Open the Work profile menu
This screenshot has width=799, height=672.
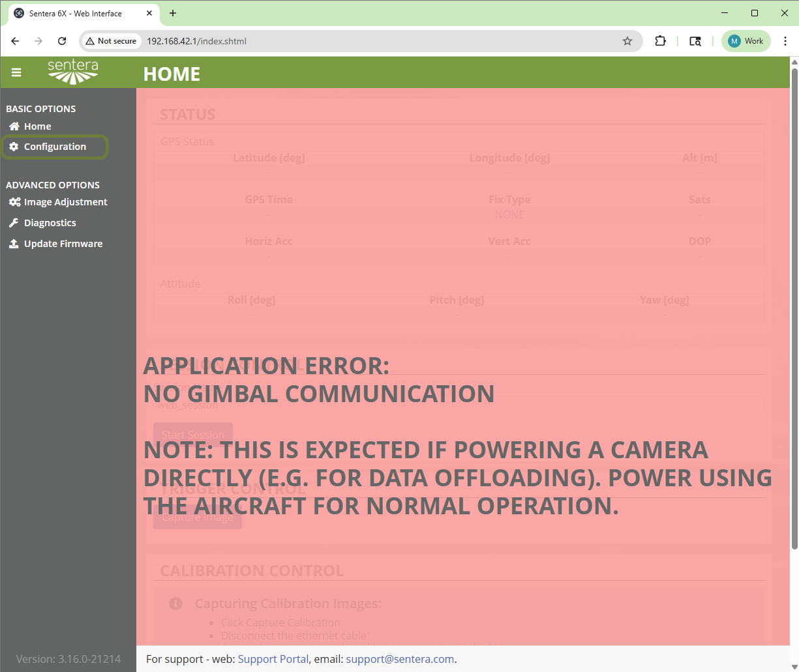746,41
